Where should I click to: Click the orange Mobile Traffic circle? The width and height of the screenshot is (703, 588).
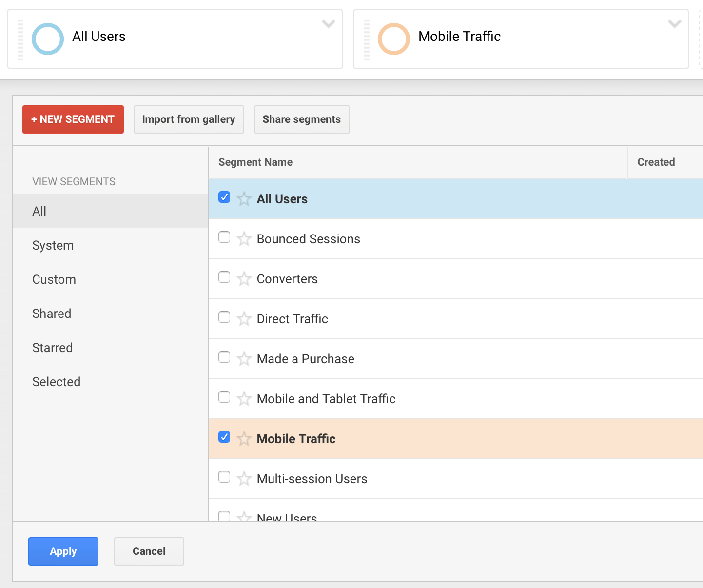(393, 39)
